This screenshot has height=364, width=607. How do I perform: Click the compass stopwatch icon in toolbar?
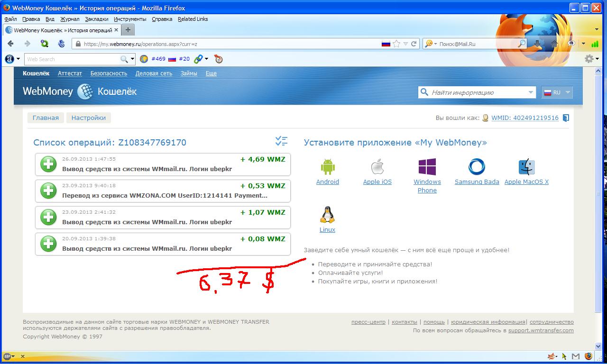pyautogui.click(x=218, y=59)
